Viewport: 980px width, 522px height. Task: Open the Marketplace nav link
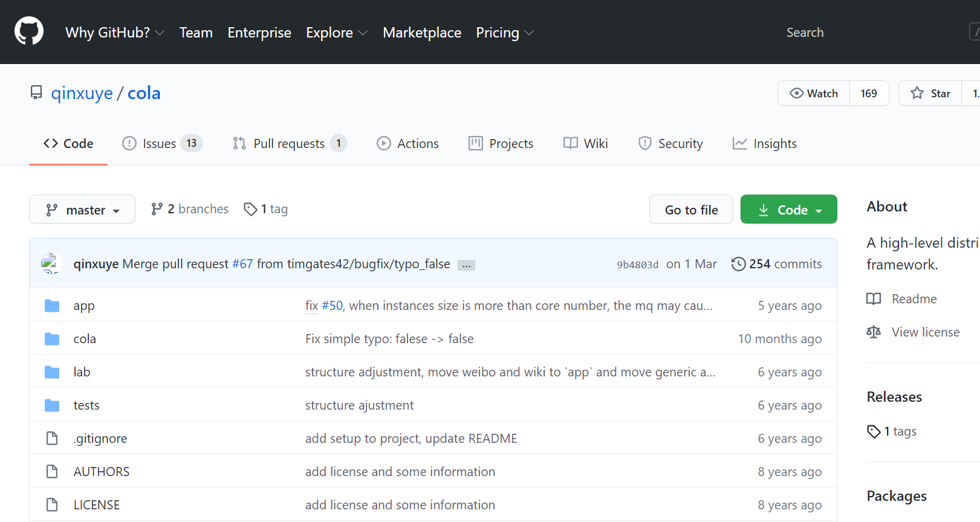(x=422, y=33)
